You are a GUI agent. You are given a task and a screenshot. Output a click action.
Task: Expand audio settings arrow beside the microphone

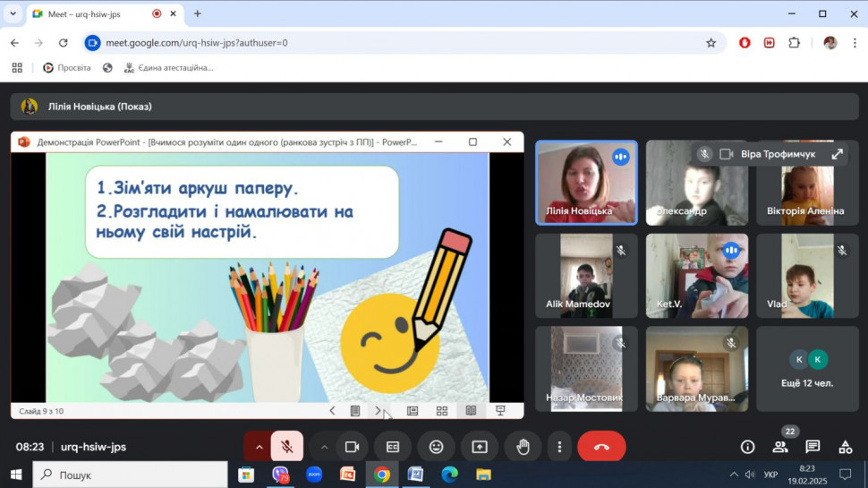tap(260, 447)
